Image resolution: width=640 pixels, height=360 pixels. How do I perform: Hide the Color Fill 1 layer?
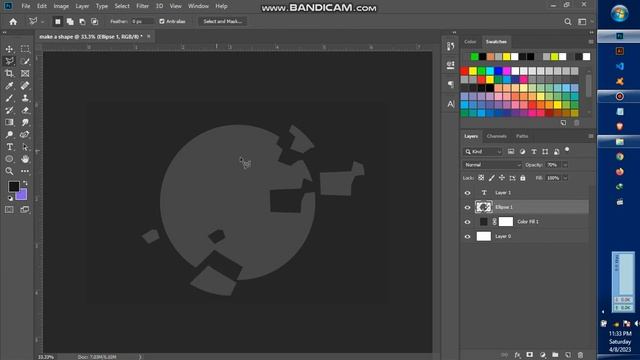click(467, 222)
